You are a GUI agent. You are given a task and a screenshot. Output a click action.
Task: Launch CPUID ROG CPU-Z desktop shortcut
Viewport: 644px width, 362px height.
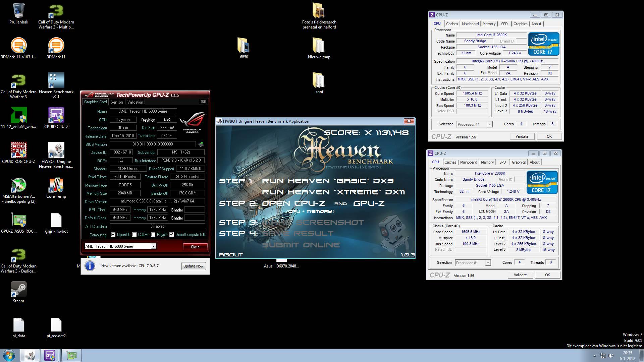(18, 153)
